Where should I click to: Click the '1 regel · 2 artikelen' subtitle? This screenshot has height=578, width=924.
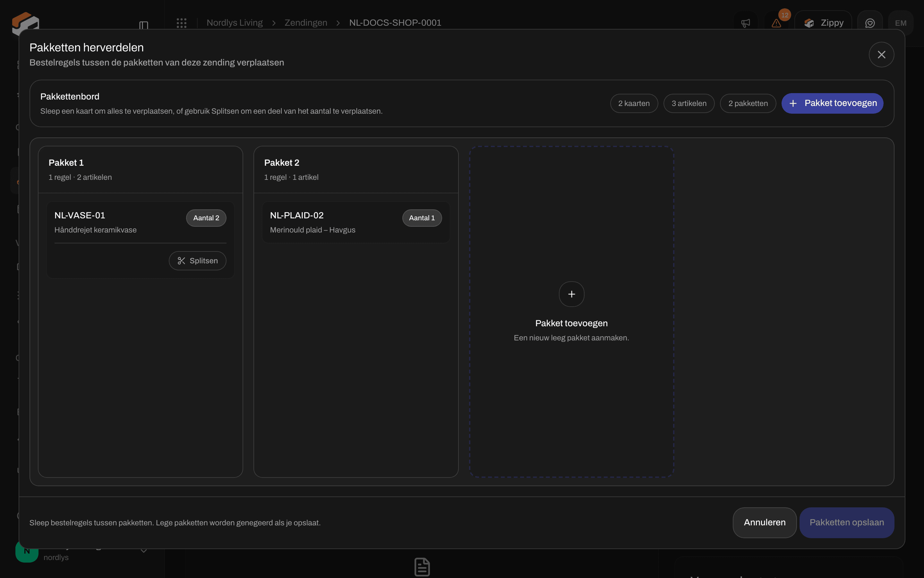(80, 177)
